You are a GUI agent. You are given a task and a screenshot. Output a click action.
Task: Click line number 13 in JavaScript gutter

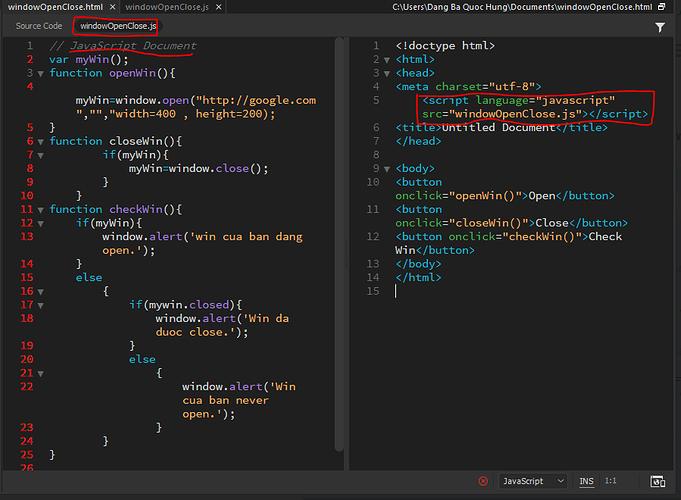tap(26, 236)
